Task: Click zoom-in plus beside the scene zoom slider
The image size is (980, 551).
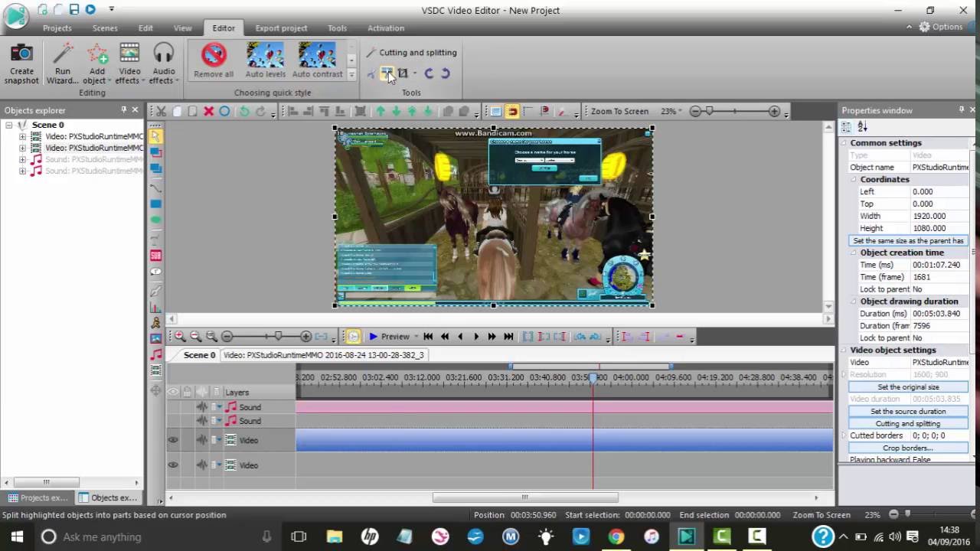Action: (774, 112)
